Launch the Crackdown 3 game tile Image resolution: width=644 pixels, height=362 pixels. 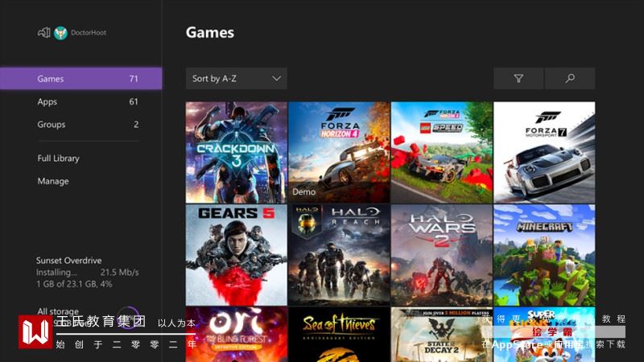(236, 152)
